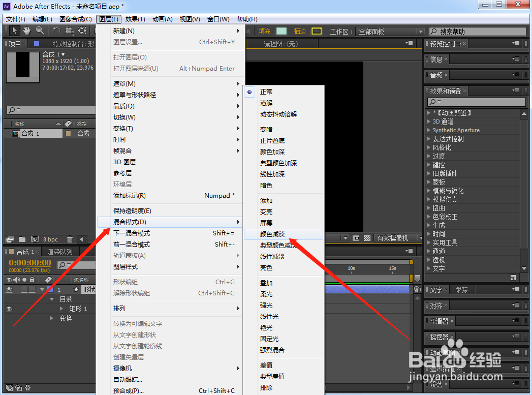The height and width of the screenshot is (395, 532).
Task: Create a new folder in Project panel
Action: tap(22, 239)
